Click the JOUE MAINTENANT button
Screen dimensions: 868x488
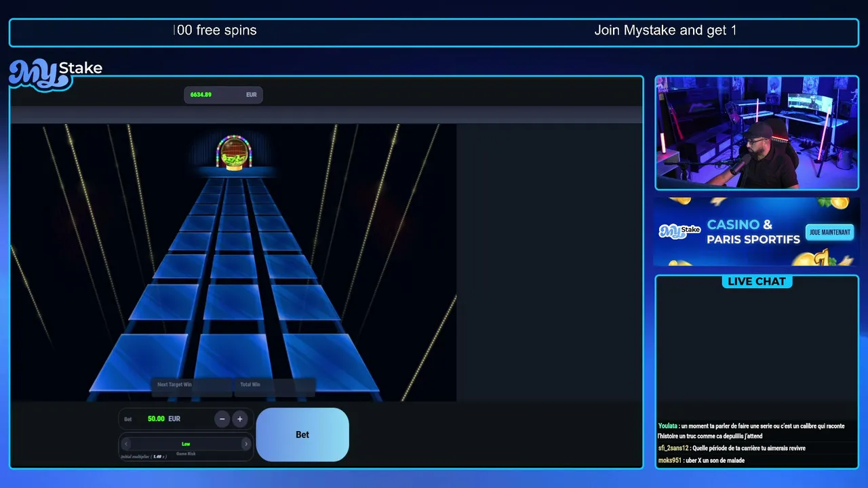tap(829, 232)
